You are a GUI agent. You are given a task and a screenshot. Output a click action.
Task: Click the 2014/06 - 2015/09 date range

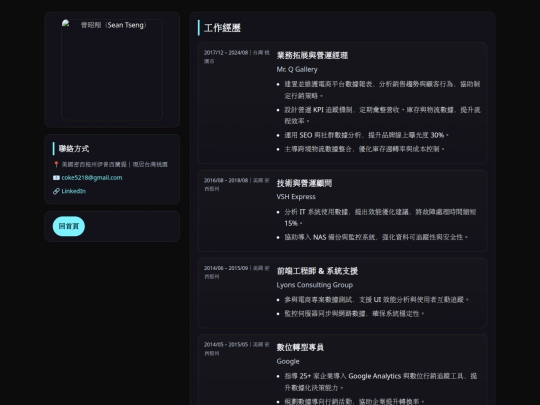226,268
